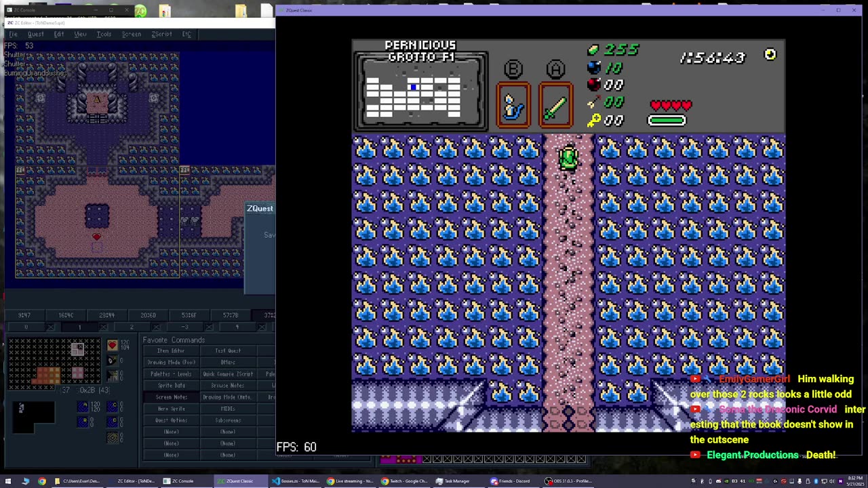Image resolution: width=868 pixels, height=488 pixels.
Task: Open Quest Options command
Action: [x=171, y=420]
